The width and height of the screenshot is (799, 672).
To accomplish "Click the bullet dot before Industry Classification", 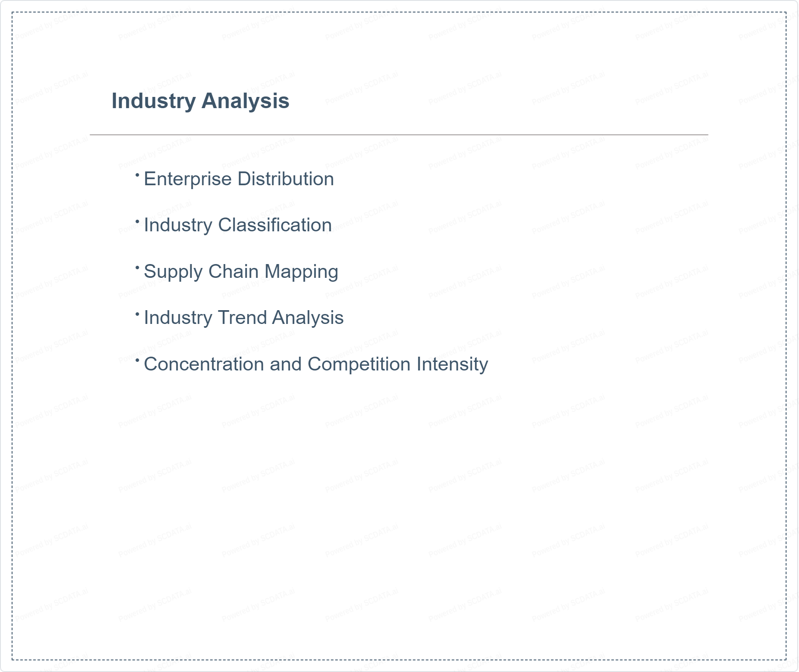I will click(137, 221).
